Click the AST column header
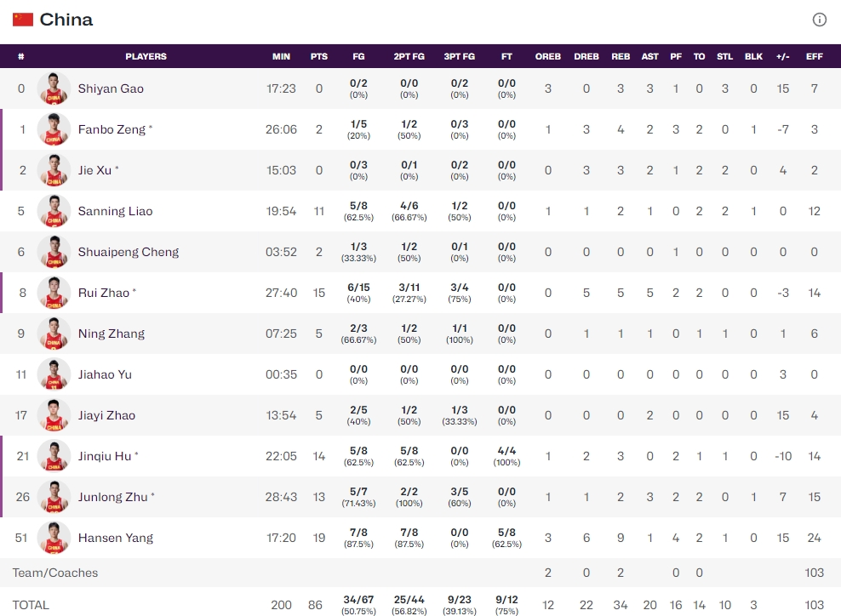 click(649, 57)
